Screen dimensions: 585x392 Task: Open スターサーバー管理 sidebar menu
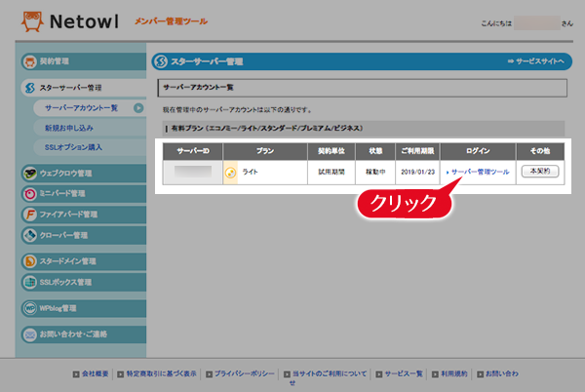[x=84, y=88]
